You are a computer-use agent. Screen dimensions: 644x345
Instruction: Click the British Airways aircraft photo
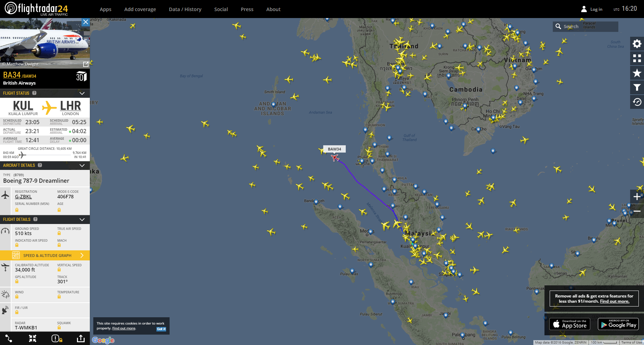point(45,43)
